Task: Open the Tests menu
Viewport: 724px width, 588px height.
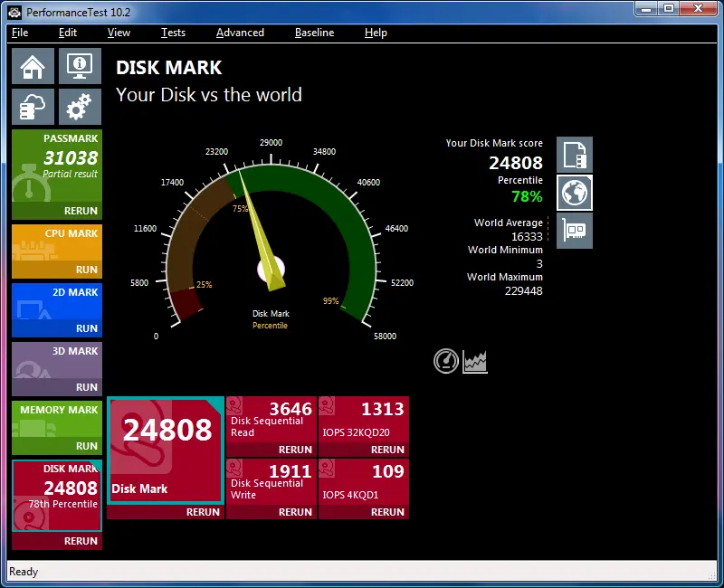Action: click(x=173, y=33)
